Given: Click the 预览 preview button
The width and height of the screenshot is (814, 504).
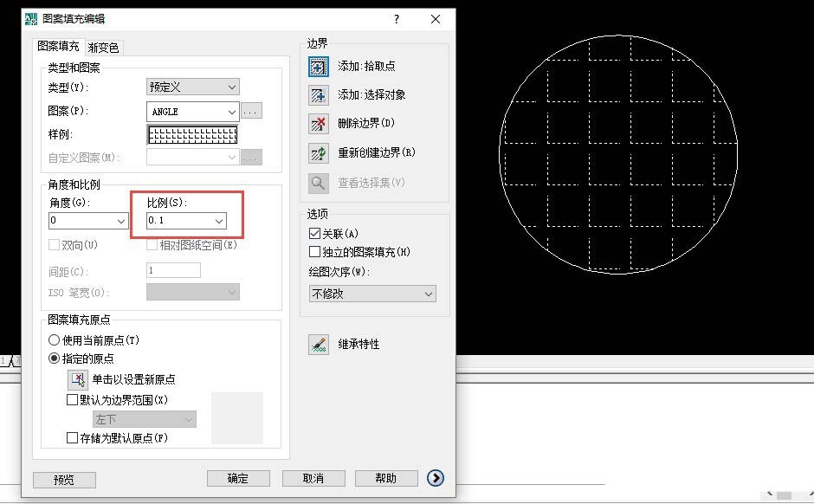Looking at the screenshot, I should tap(63, 478).
